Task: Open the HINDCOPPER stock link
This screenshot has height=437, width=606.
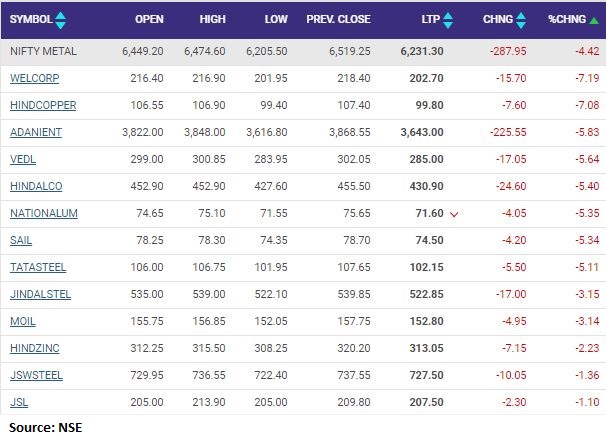Action: [42, 105]
